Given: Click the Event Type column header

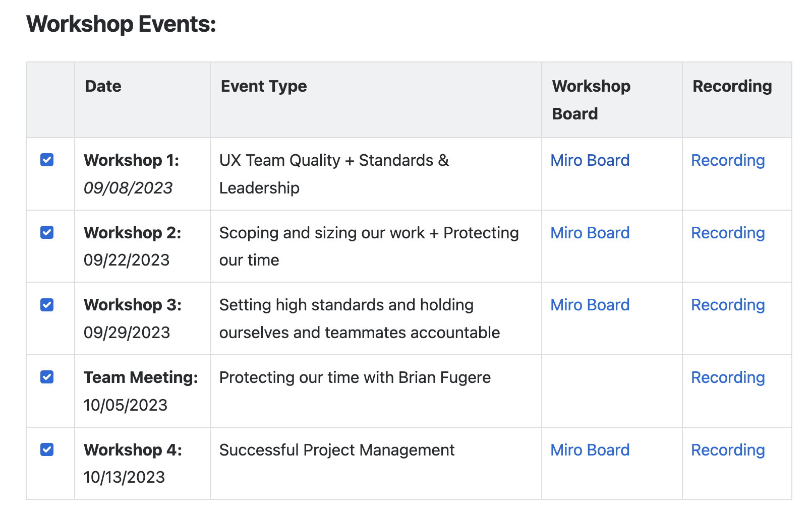Looking at the screenshot, I should click(264, 86).
